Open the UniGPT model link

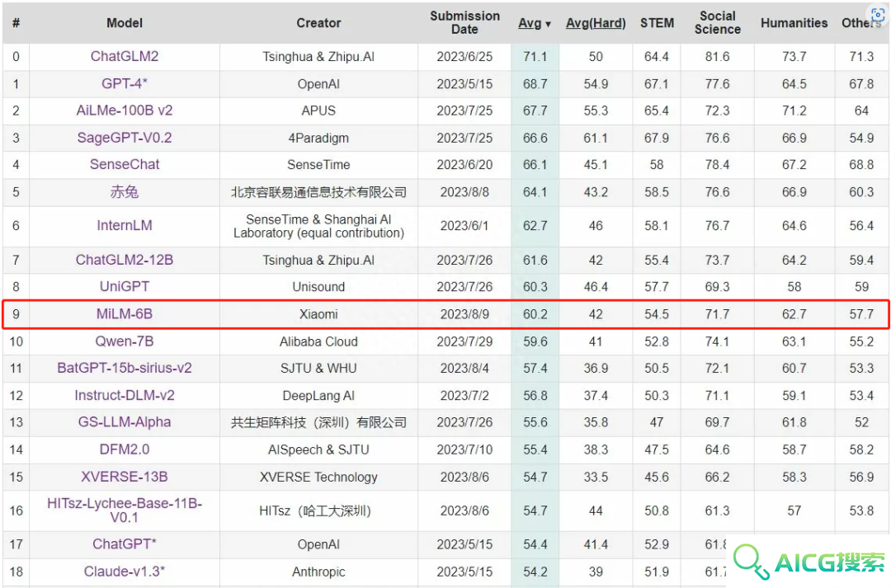pyautogui.click(x=125, y=286)
